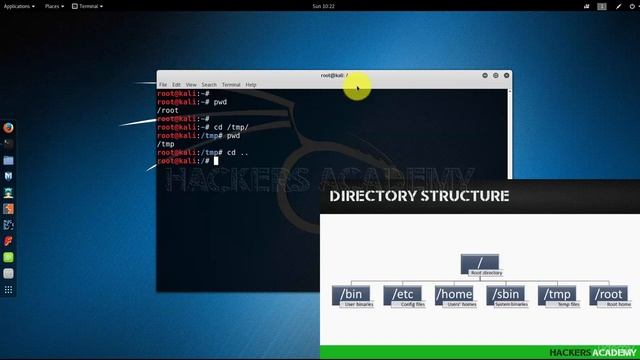Open the Terminal menu in terminal menubar
The width and height of the screenshot is (640, 360).
pyautogui.click(x=231, y=84)
